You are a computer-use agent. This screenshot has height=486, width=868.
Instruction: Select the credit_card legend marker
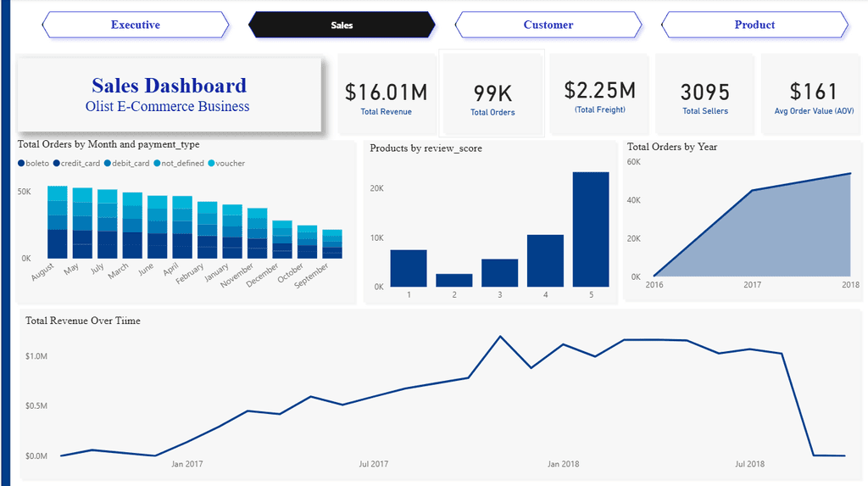tap(57, 164)
